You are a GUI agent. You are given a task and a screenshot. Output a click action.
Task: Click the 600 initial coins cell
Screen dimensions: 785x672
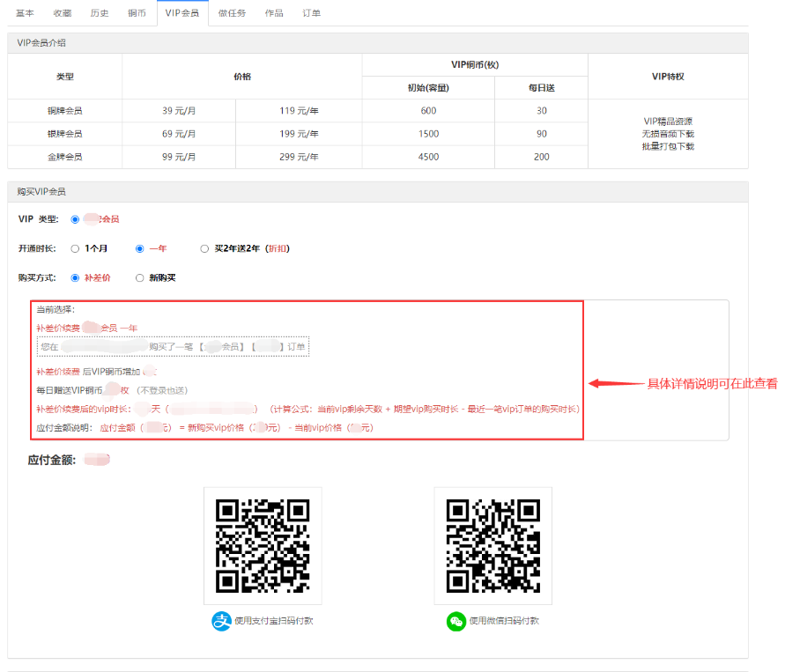(x=428, y=111)
